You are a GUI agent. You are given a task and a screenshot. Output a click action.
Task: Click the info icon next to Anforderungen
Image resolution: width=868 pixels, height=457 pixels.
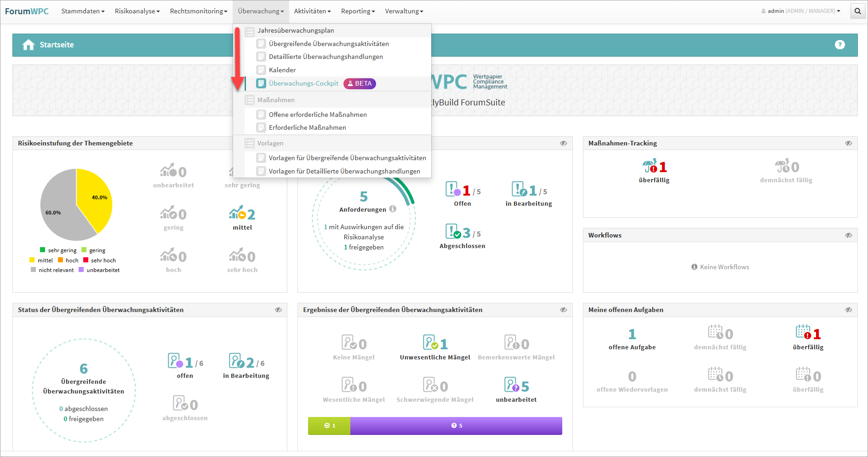pyautogui.click(x=393, y=209)
